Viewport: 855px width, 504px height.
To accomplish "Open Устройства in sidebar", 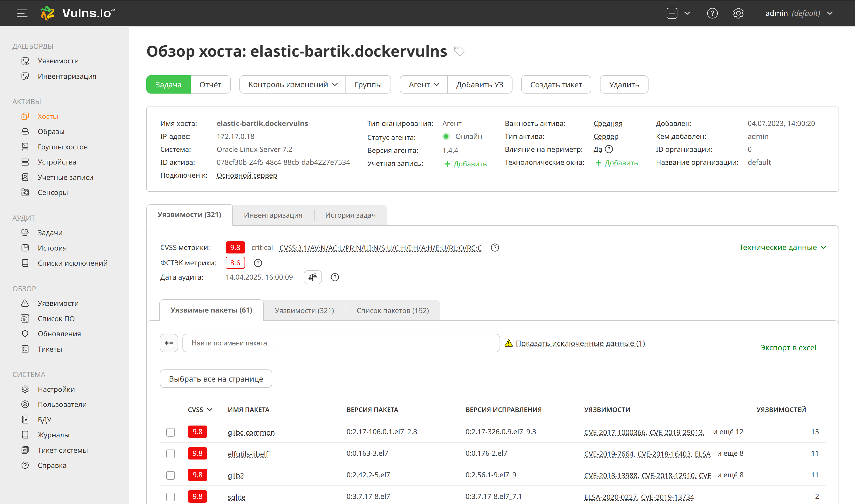I will click(x=57, y=162).
